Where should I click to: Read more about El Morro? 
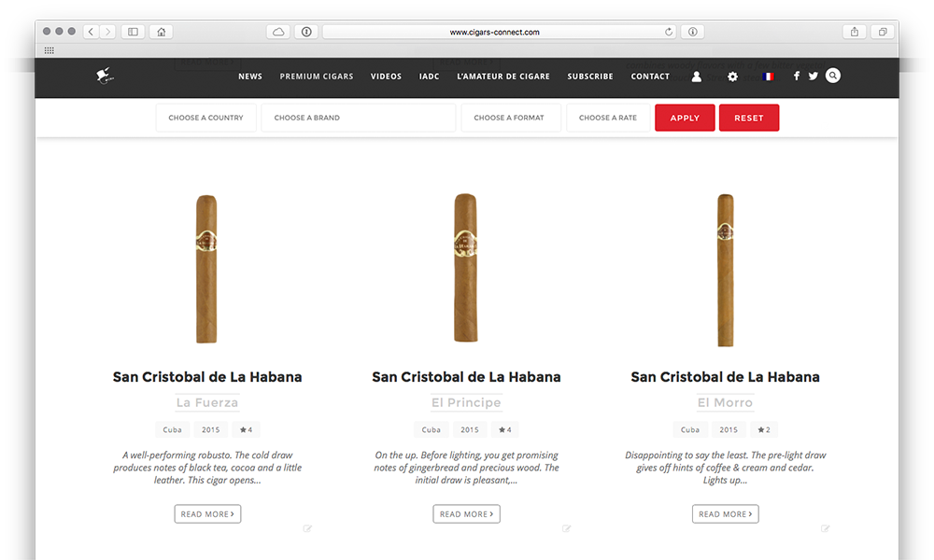tap(726, 514)
